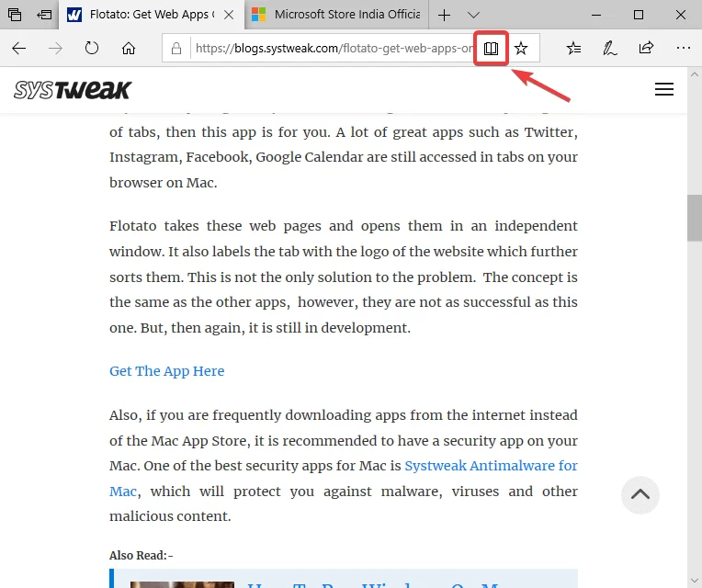Switch to the Microsoft Store India tab
Image resolution: width=702 pixels, height=588 pixels.
(335, 15)
